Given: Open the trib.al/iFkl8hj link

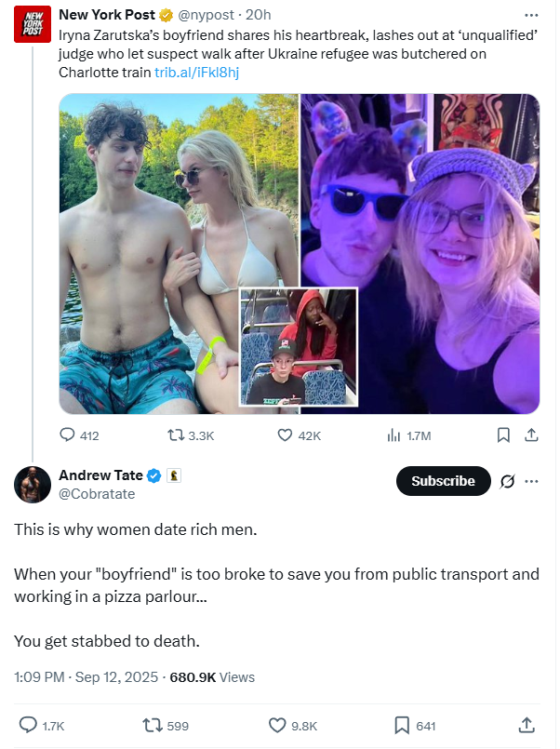Looking at the screenshot, I should coord(196,73).
